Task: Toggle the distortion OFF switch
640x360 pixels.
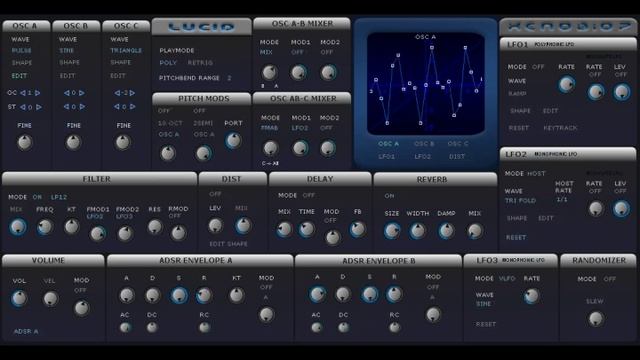Action: [x=215, y=194]
